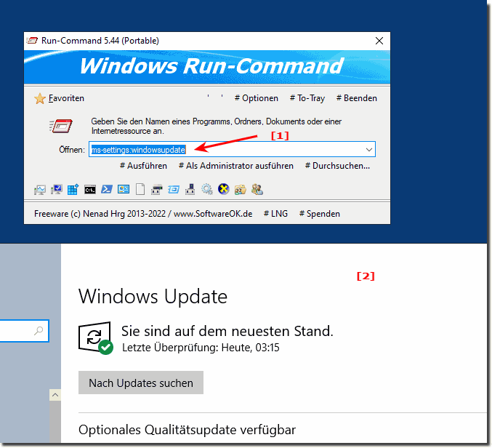
Task: Click # Als Administrator ausführen
Action: (236, 166)
